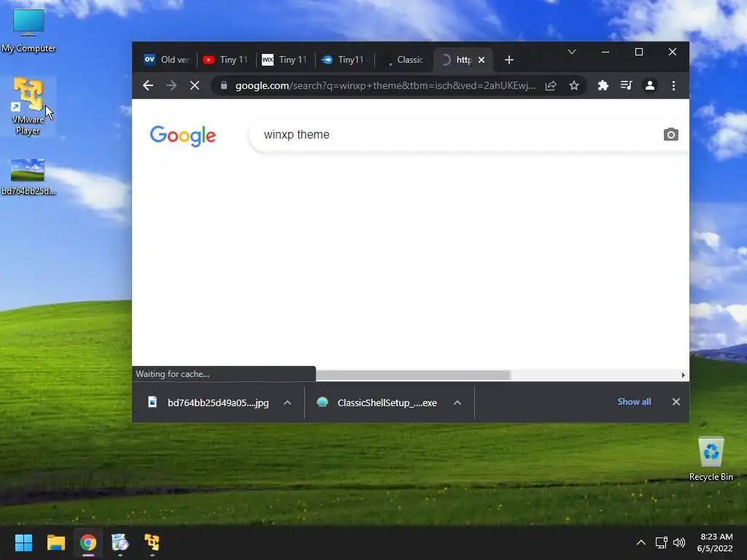
Task: Click the forward navigation arrow in Chrome
Action: click(171, 86)
